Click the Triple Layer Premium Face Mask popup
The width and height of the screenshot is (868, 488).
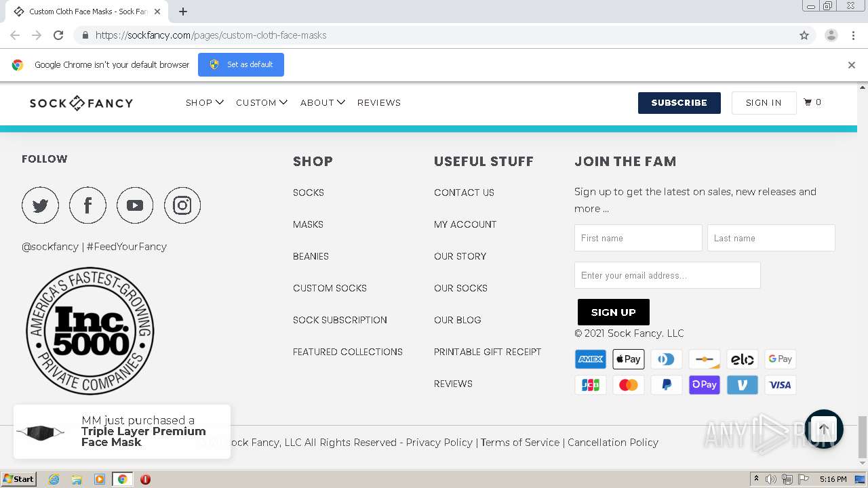point(122,432)
